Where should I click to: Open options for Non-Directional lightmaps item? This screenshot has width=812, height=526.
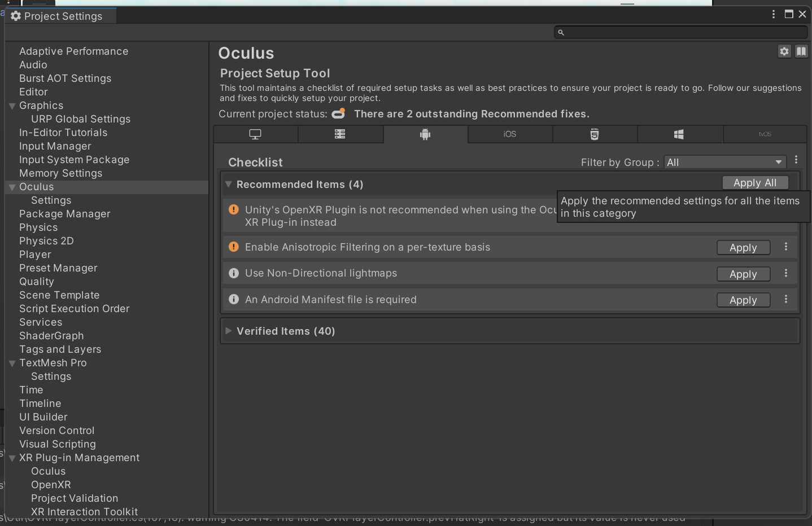[x=785, y=273]
